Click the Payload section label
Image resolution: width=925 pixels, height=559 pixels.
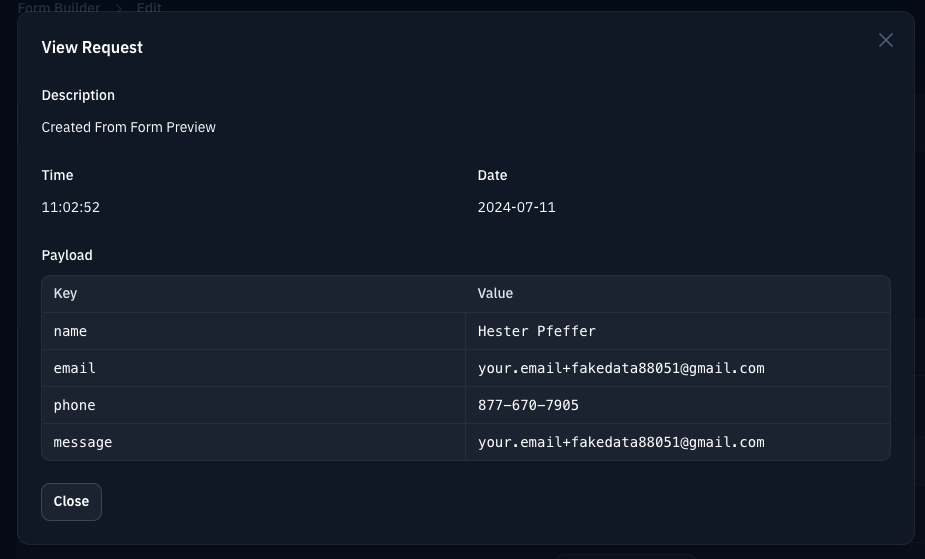tap(67, 255)
